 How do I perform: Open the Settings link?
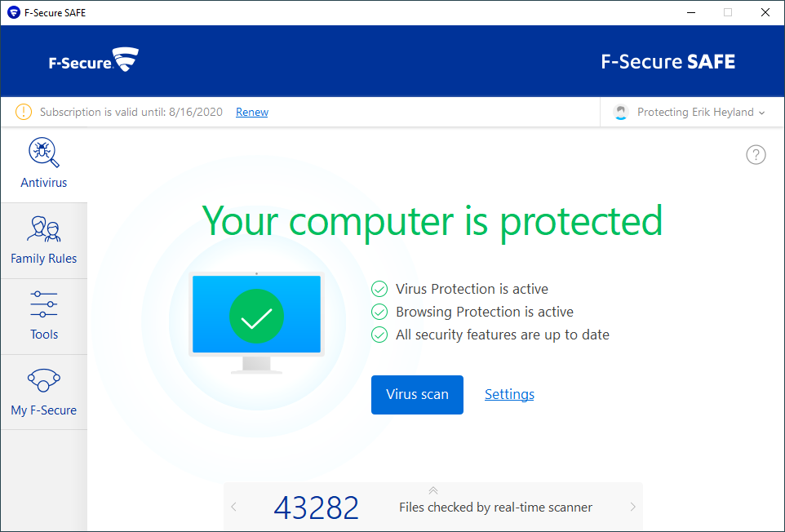click(x=509, y=395)
